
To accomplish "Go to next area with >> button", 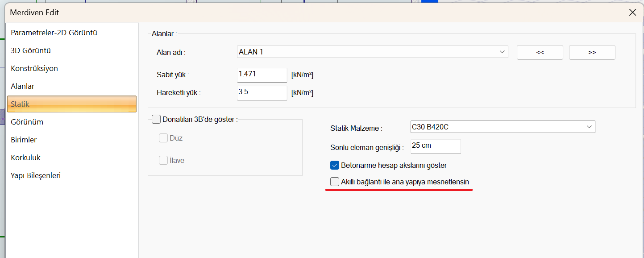I will (x=592, y=52).
